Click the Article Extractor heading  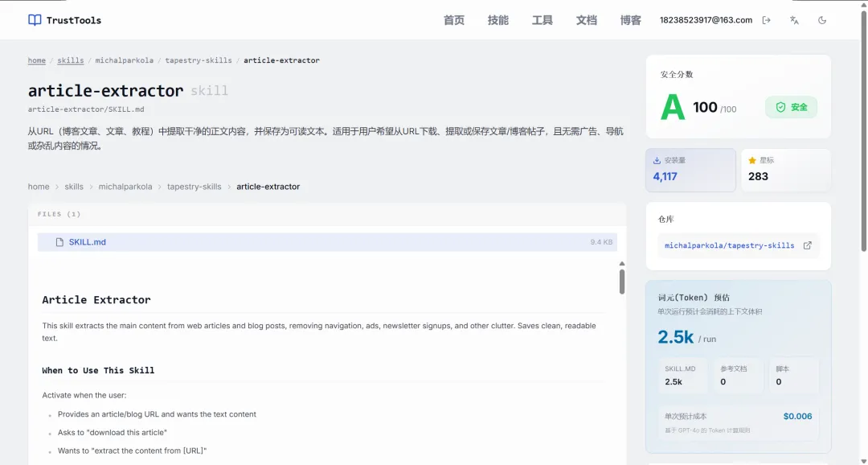coord(96,300)
